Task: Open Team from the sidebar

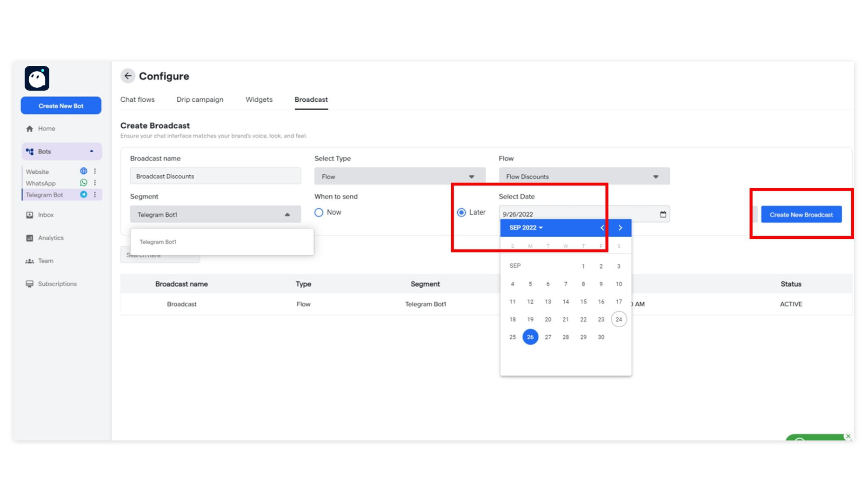Action: pos(46,261)
